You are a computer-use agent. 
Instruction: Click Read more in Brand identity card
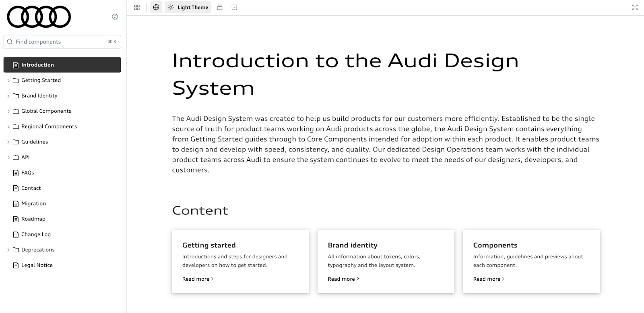343,279
